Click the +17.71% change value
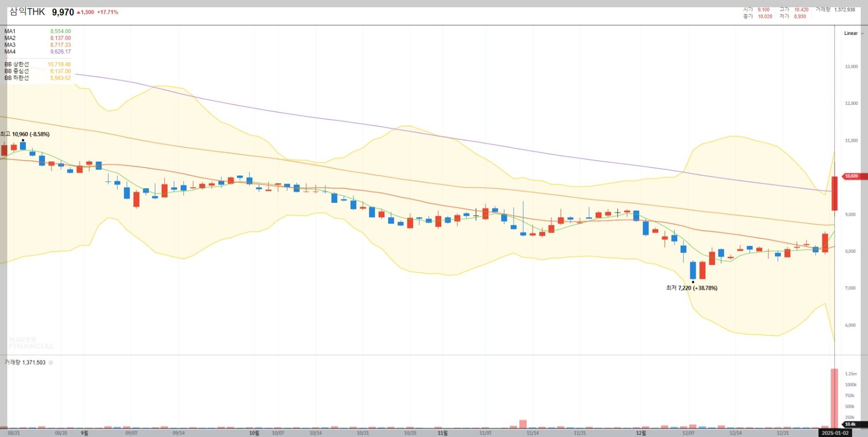This screenshot has width=868, height=437. click(108, 12)
